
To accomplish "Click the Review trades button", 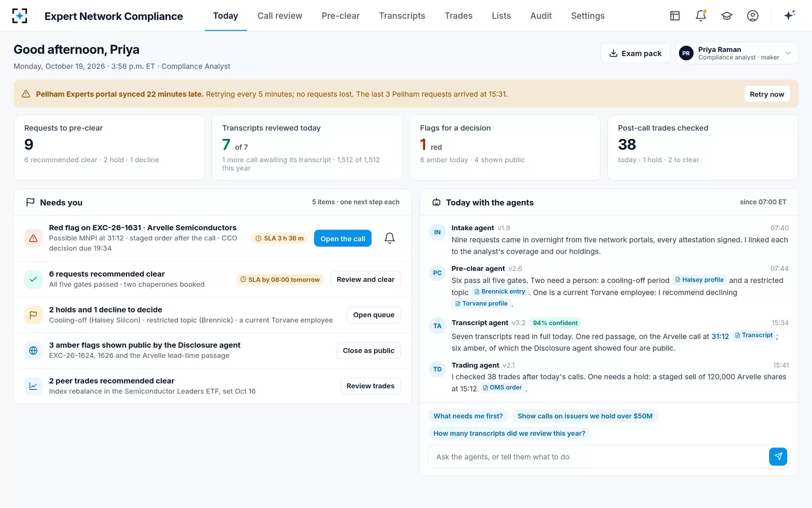I will pos(370,386).
